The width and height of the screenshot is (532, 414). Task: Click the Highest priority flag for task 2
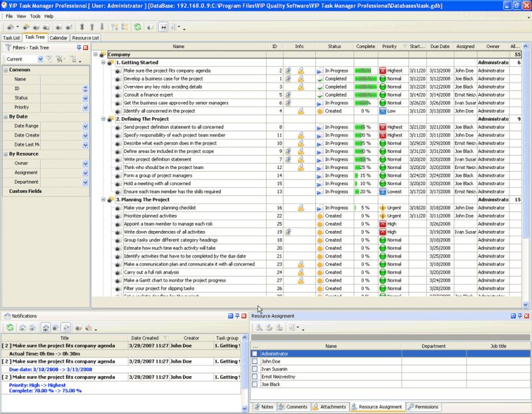click(x=383, y=71)
